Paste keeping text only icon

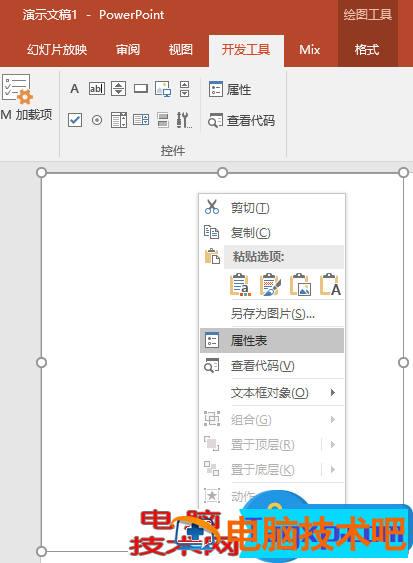[x=330, y=285]
